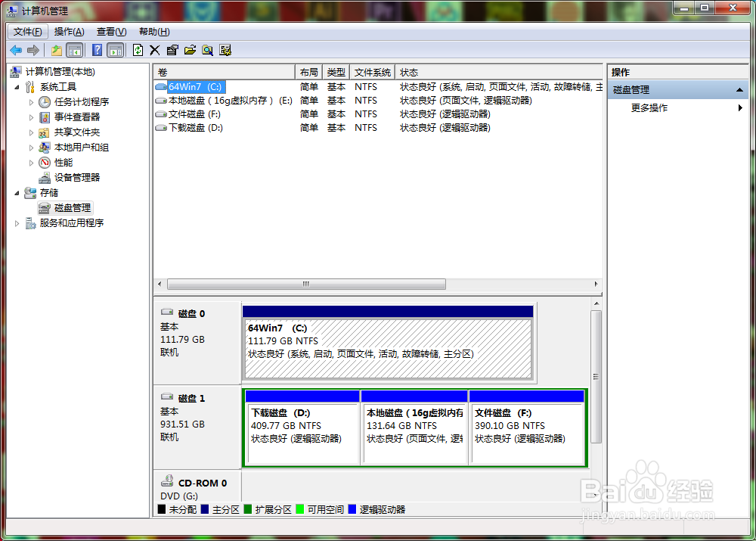Select the 16g虚拟内存 131.64 GB partition block
This screenshot has width=756, height=541.
414,427
